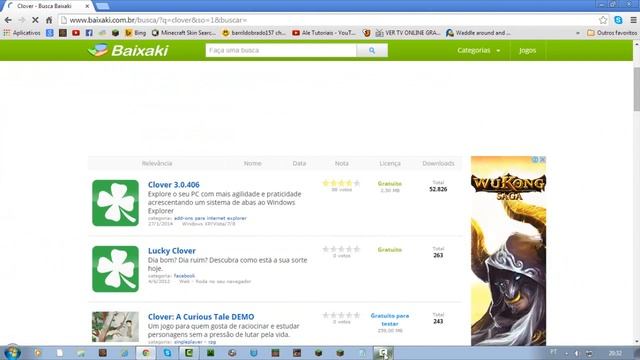
Task: Click the star rating for Curious Tale DEMO
Action: (341, 315)
